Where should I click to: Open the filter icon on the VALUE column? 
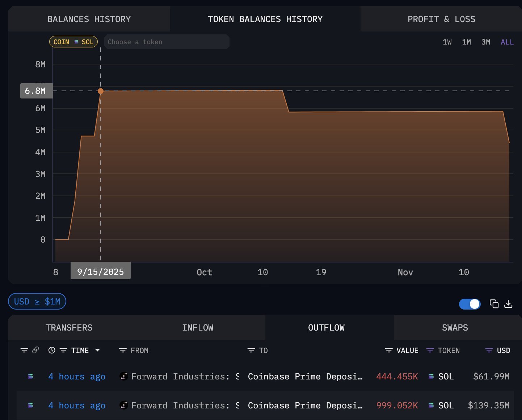(388, 350)
